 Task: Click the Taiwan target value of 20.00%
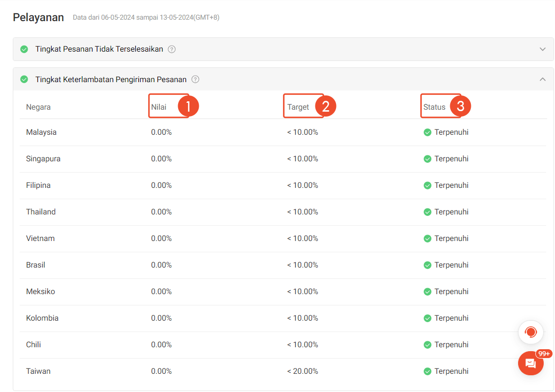[302, 371]
